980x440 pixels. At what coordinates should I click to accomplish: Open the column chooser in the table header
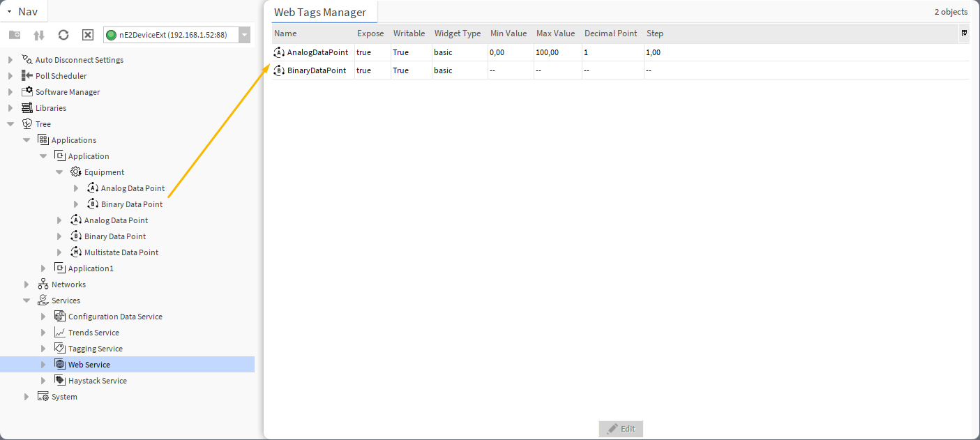[x=964, y=33]
